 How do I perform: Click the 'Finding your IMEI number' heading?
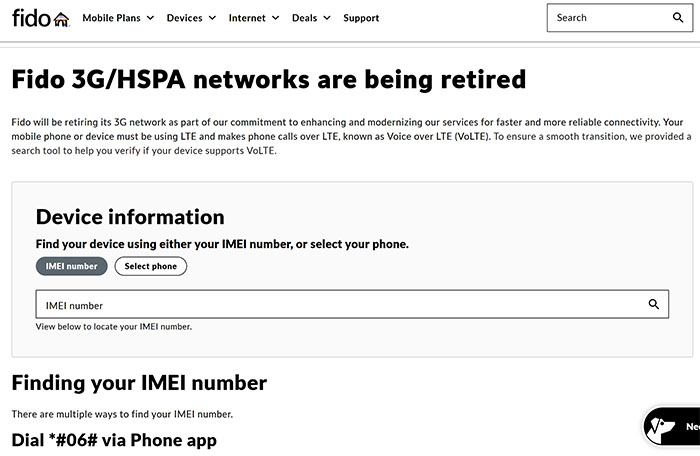click(x=139, y=383)
